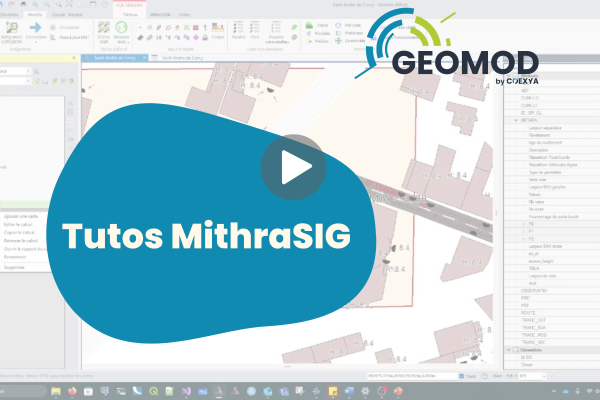Choose Éditer le calcul
Image resolution: width=600 pixels, height=400 pixels.
18,224
